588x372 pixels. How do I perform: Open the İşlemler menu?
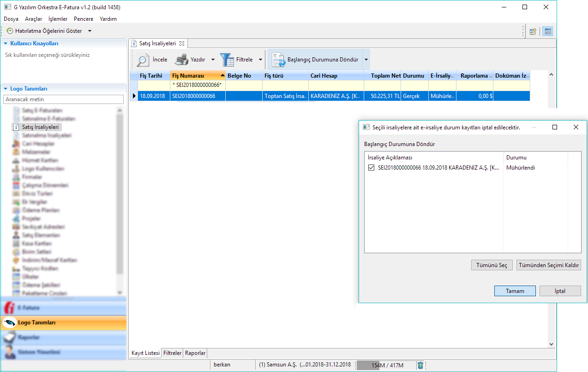click(58, 19)
